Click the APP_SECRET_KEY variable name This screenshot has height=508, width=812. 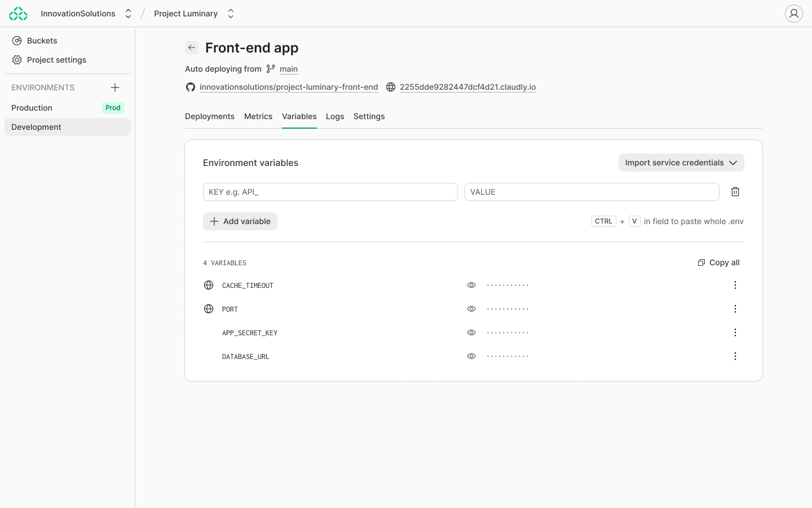click(x=250, y=333)
